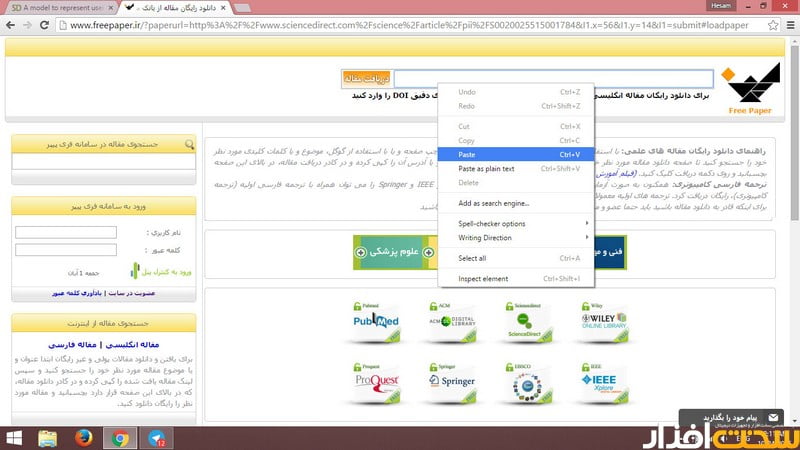800x450 pixels.
Task: Open the یادآوری کلمه عبور link
Action: (77, 293)
